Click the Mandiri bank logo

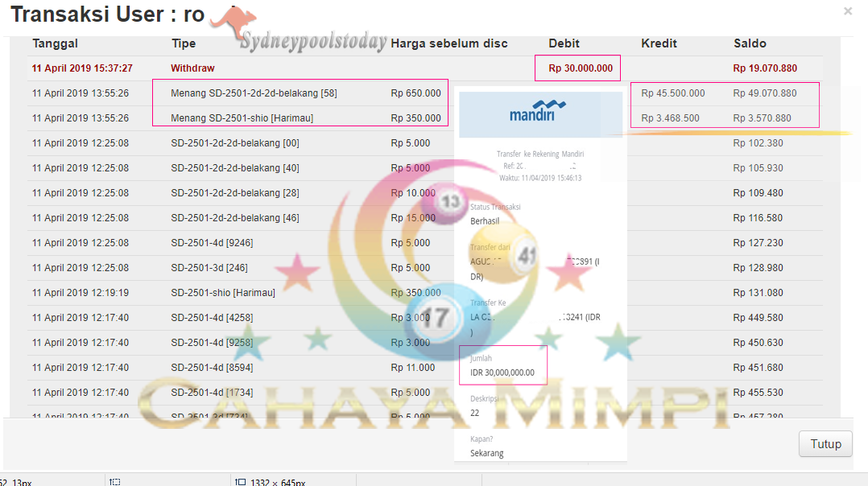coord(537,110)
